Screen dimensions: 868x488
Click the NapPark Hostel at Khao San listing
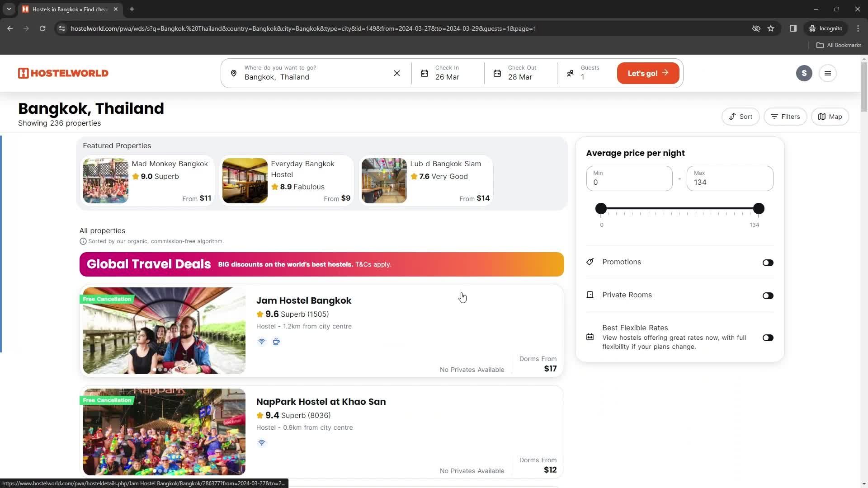click(x=321, y=402)
